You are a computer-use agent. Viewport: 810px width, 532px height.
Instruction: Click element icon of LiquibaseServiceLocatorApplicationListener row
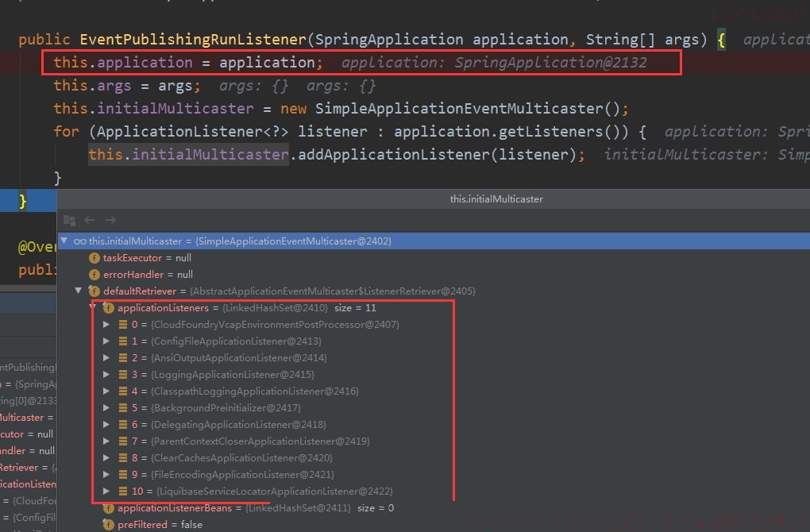(123, 492)
